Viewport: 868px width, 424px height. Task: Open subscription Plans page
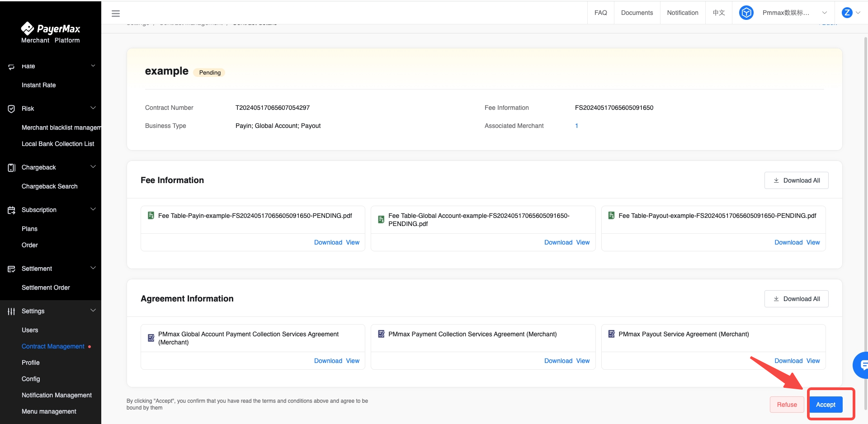pyautogui.click(x=29, y=229)
